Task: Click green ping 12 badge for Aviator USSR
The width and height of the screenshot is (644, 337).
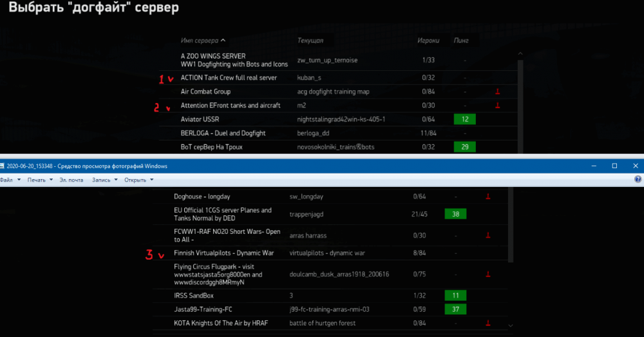Action: pyautogui.click(x=464, y=119)
